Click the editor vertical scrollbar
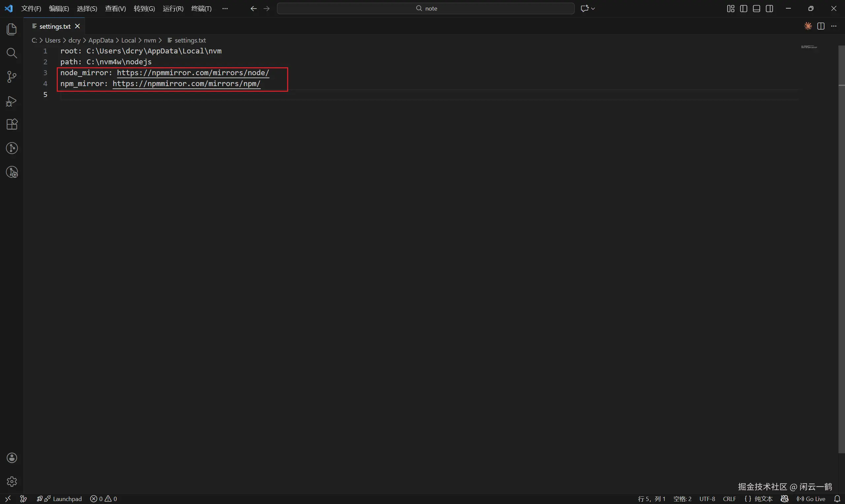Image resolution: width=845 pixels, height=504 pixels. tap(841, 238)
